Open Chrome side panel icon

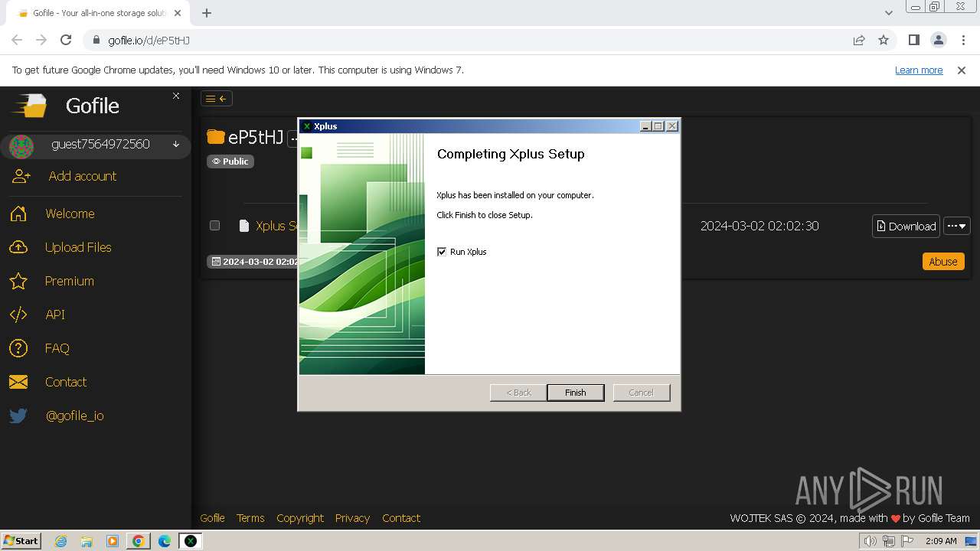pos(913,40)
